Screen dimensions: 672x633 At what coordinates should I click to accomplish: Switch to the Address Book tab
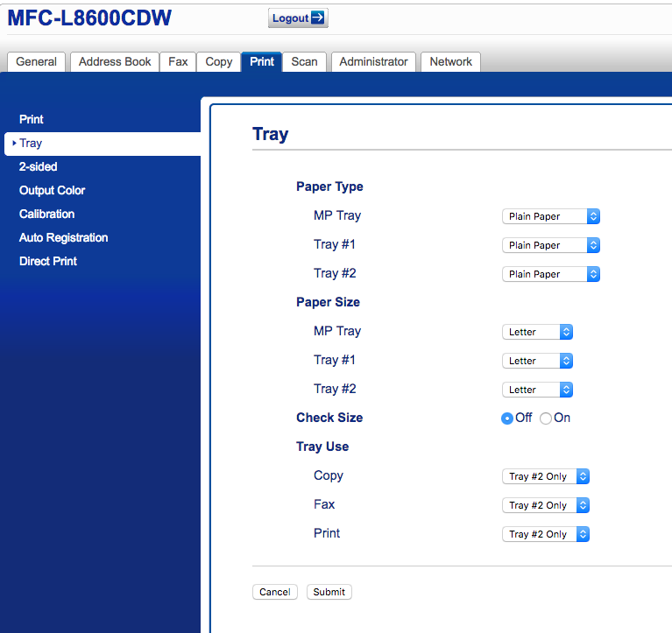(115, 61)
